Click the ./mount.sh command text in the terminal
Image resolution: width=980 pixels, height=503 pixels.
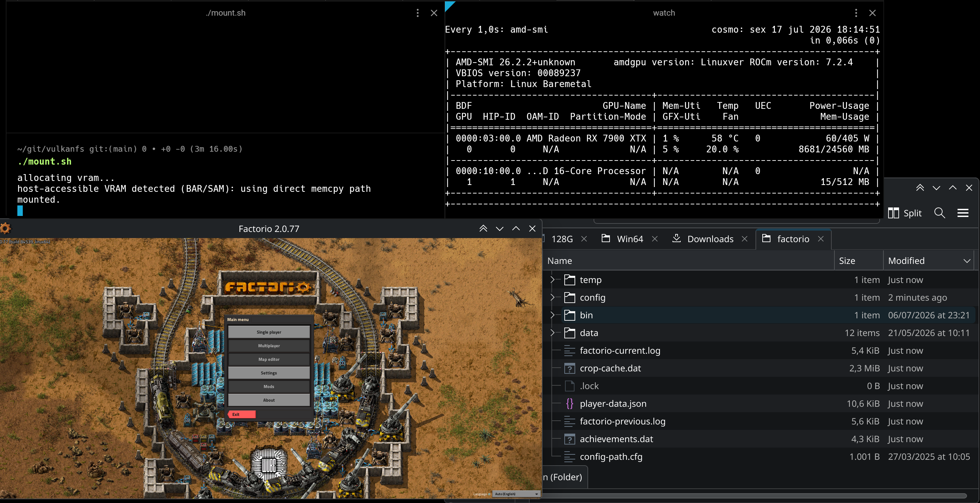pyautogui.click(x=45, y=162)
